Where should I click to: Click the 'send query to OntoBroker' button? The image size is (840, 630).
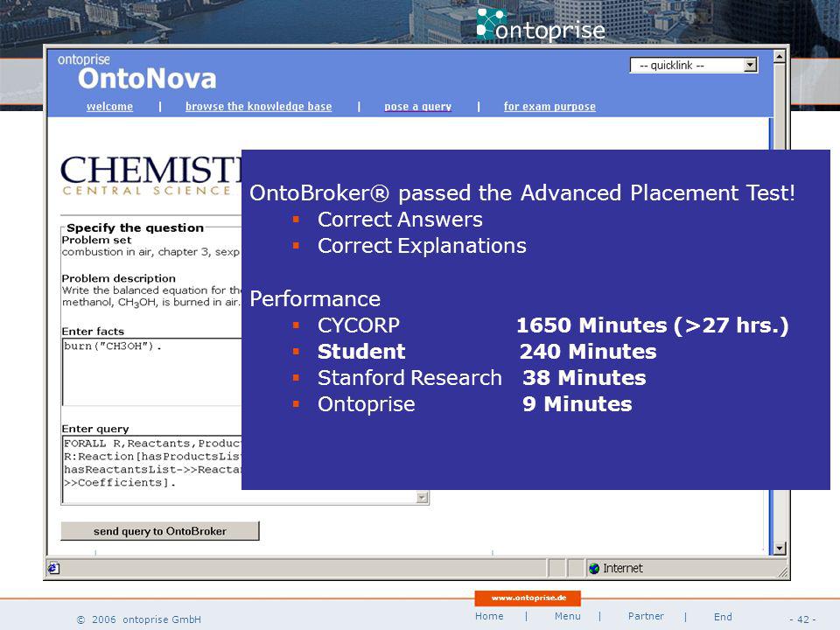click(x=159, y=531)
